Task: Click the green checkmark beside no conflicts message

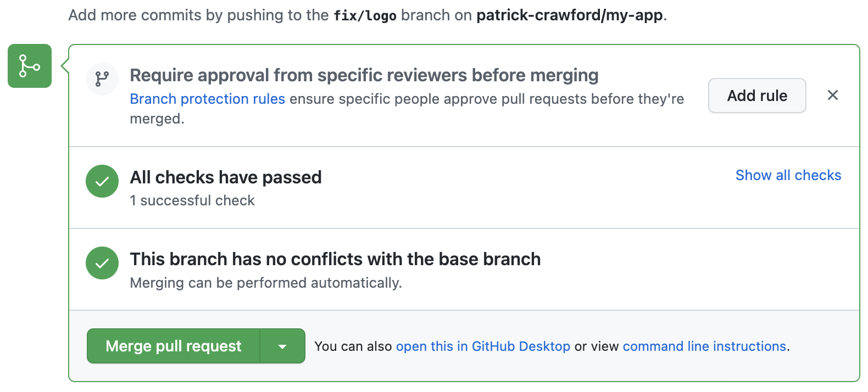Action: pos(102,263)
